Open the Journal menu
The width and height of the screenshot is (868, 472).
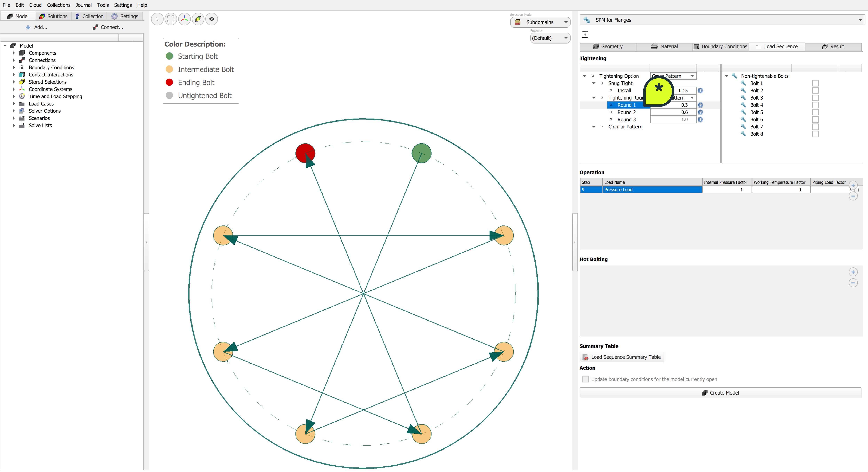pos(84,5)
